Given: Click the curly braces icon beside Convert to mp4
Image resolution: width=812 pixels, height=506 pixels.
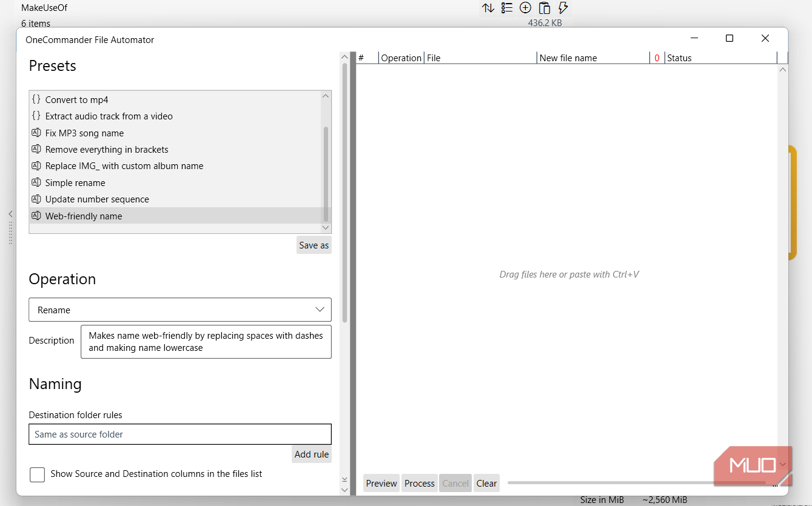Looking at the screenshot, I should point(36,99).
